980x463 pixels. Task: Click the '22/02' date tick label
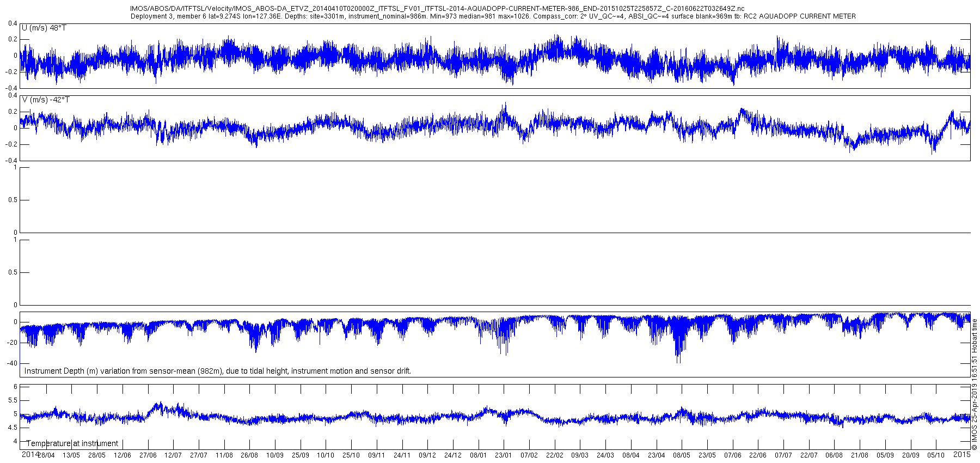555,455
